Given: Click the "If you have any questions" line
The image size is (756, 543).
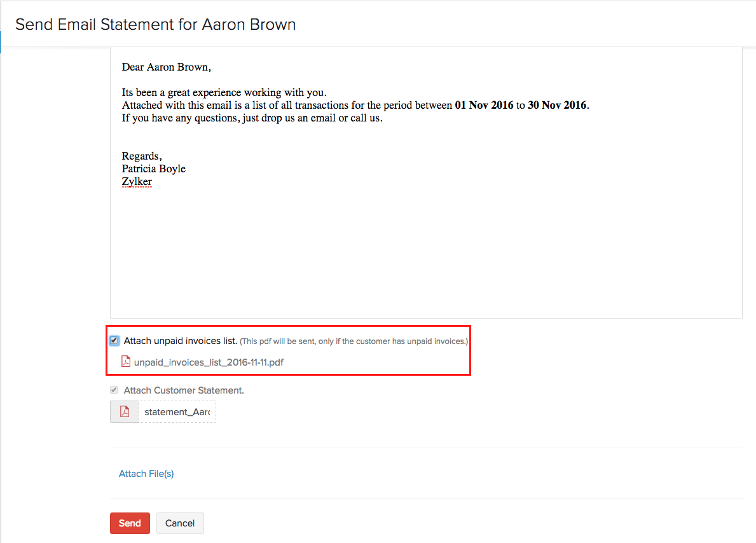Looking at the screenshot, I should [252, 118].
